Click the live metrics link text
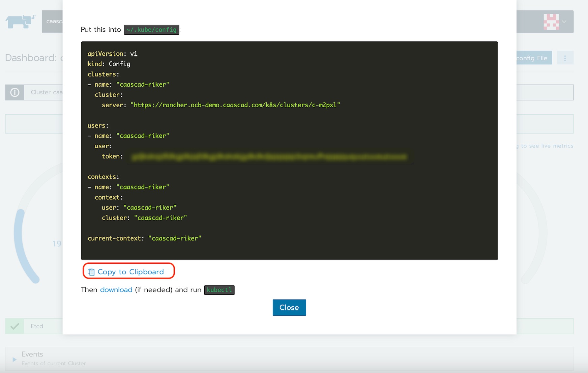588x373 pixels. tap(546, 146)
